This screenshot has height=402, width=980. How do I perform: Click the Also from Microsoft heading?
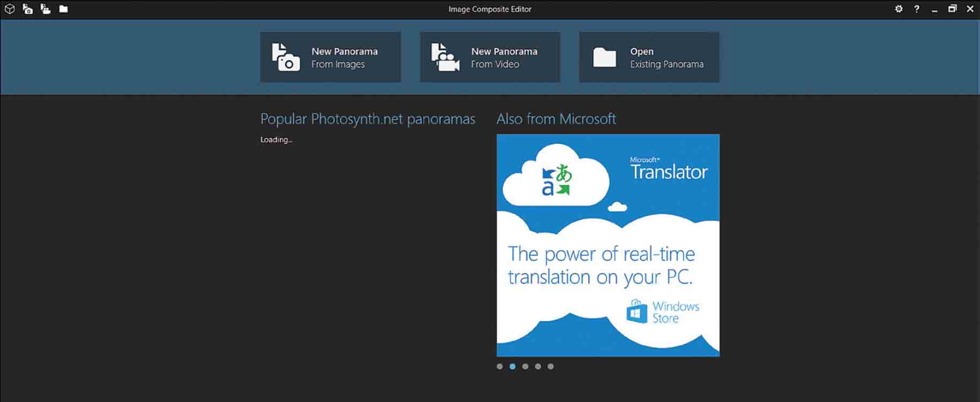point(556,119)
